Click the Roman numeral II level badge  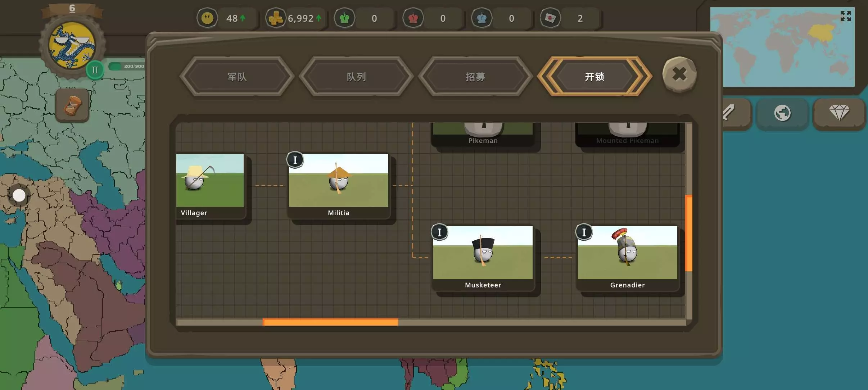coord(95,70)
